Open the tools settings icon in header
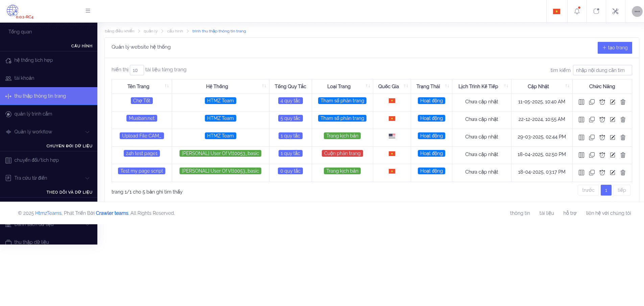This screenshot has height=306, width=644. tap(615, 11)
